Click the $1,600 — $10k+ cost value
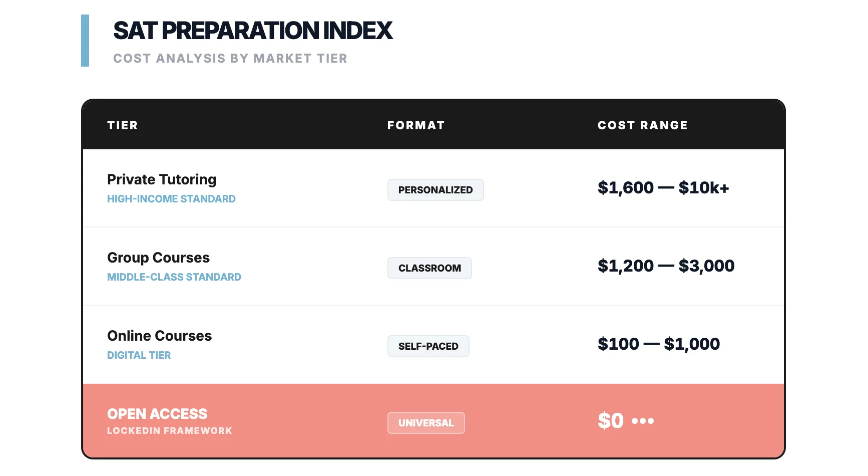The width and height of the screenshot is (868, 476). (x=663, y=188)
